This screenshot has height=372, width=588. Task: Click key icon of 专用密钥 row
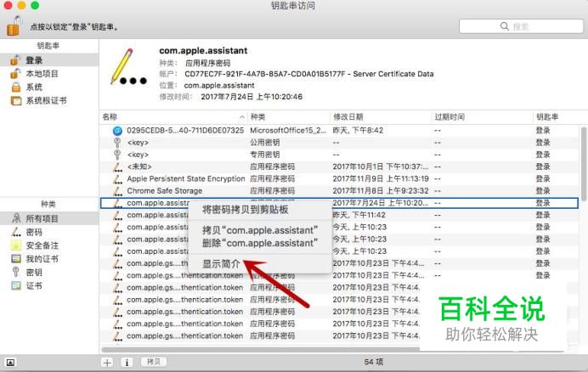click(117, 155)
